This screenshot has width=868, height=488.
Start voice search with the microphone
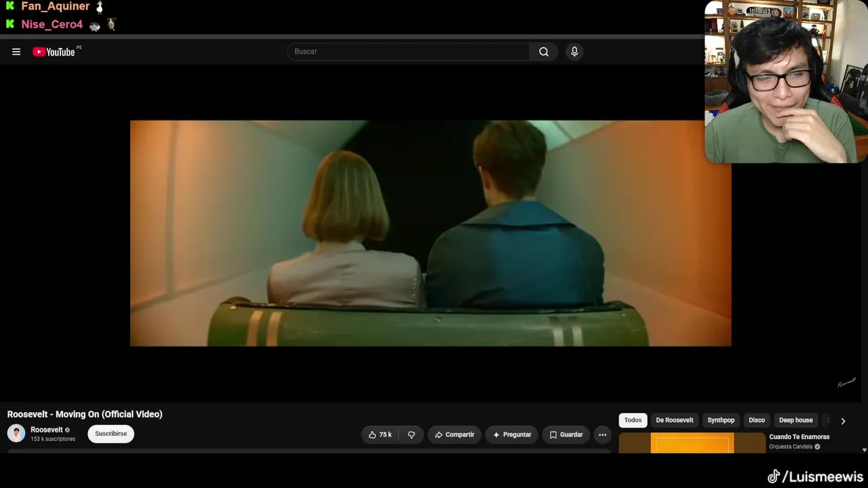point(574,52)
